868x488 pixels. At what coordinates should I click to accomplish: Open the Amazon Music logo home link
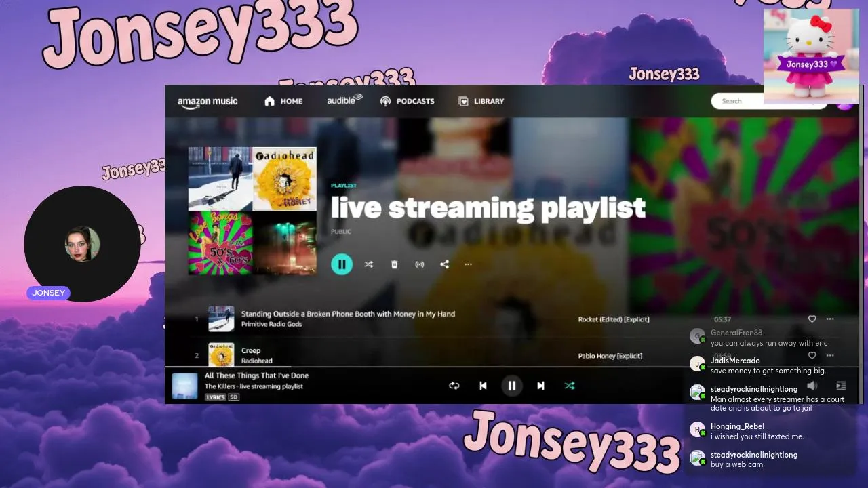208,102
